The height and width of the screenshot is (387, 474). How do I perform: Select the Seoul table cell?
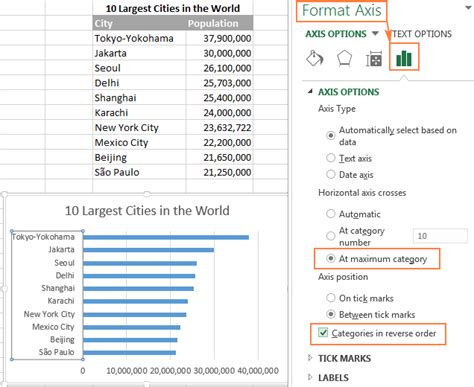point(139,68)
